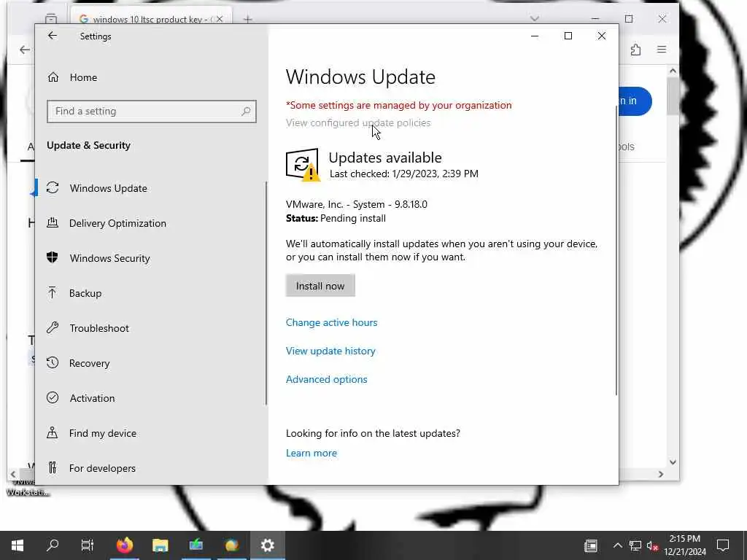Click right arrow of browser horizontal scrollbar

coord(661,474)
